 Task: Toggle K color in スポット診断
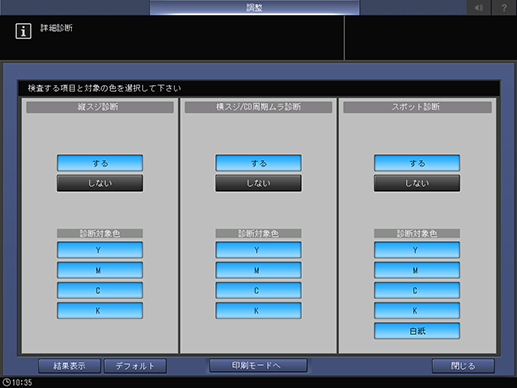(417, 311)
